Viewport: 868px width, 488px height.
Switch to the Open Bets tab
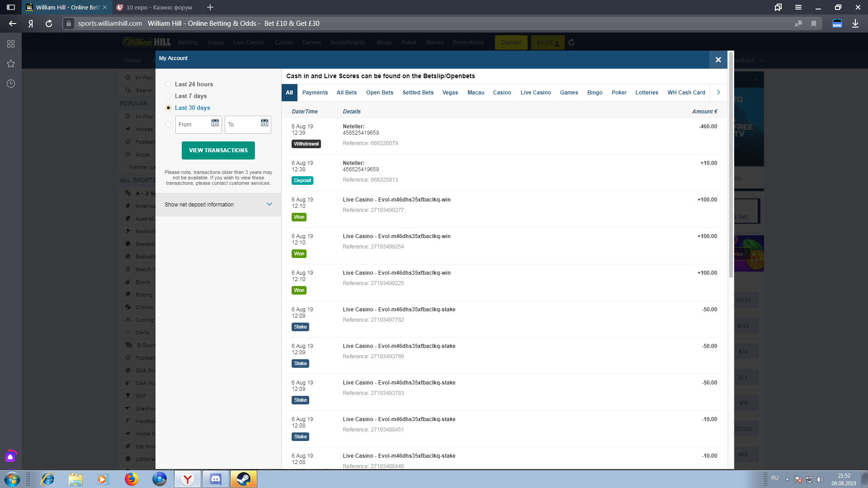coord(379,93)
